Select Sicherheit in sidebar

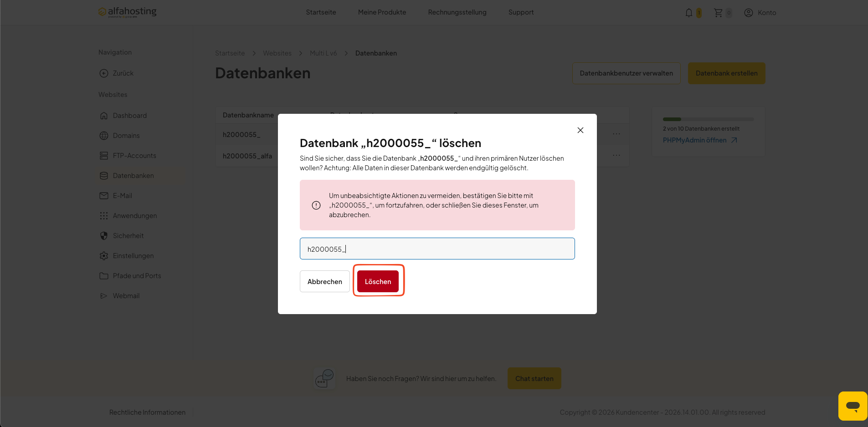coord(128,236)
